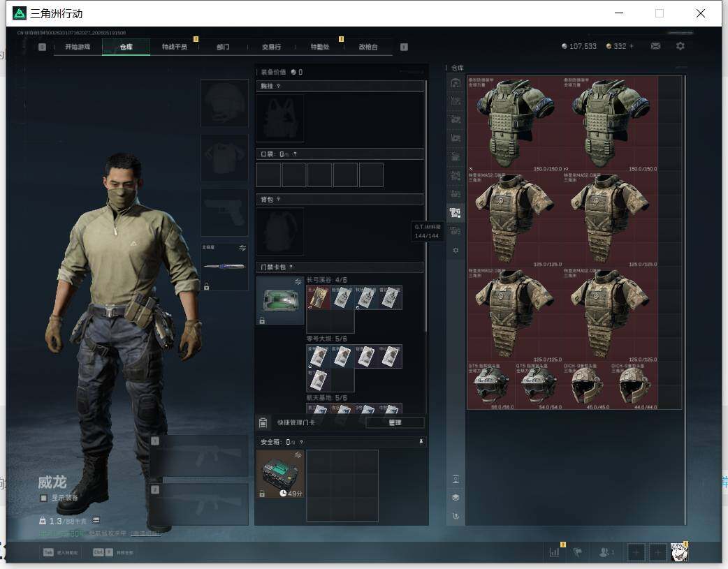Click the help mark beside 安全箱
The height and width of the screenshot is (569, 728).
[x=301, y=442]
